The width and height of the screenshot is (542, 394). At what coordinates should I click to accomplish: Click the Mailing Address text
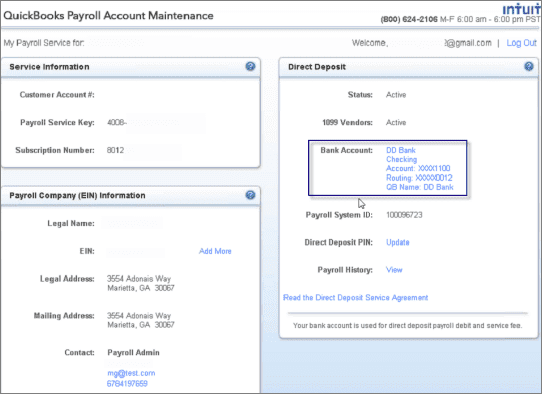tap(141, 320)
